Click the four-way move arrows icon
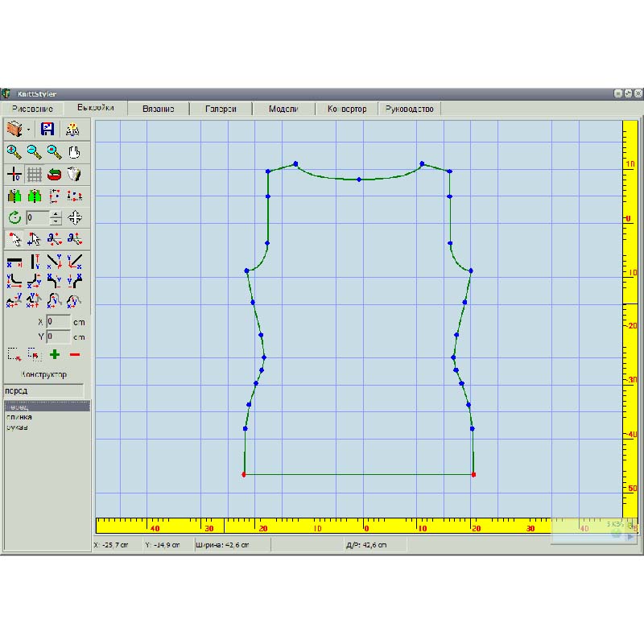 coord(75,217)
